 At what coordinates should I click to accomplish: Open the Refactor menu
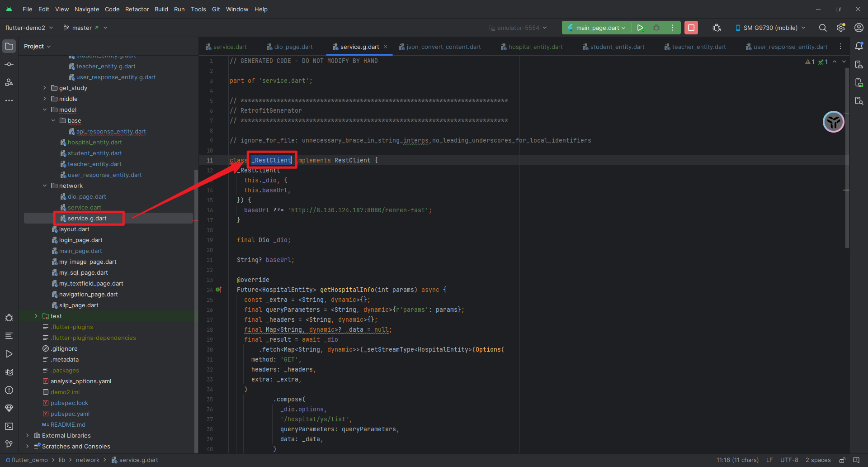tap(137, 9)
